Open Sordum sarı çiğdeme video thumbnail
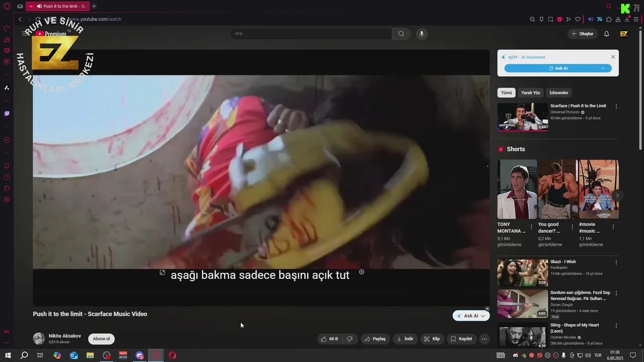644x362 pixels. pyautogui.click(x=523, y=304)
